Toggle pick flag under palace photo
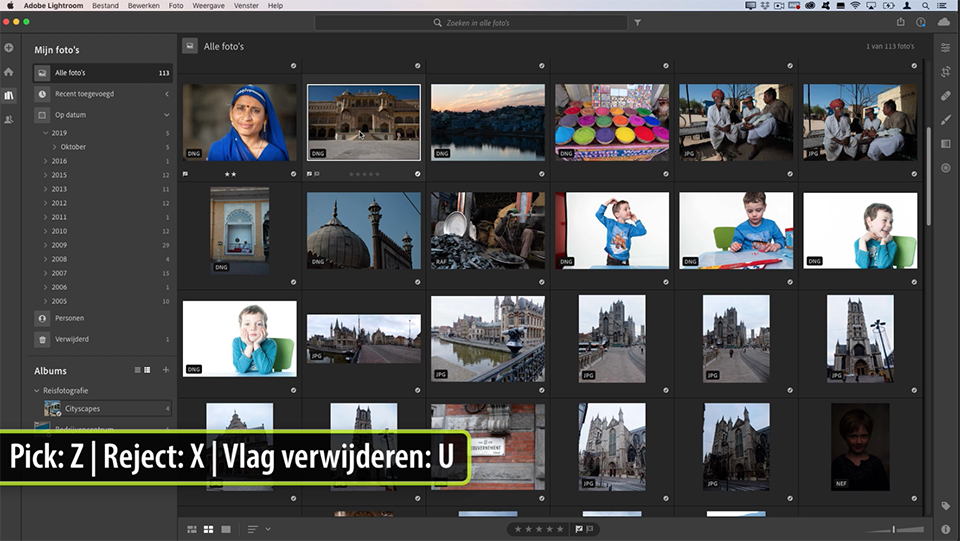The height and width of the screenshot is (541, 960). [309, 174]
